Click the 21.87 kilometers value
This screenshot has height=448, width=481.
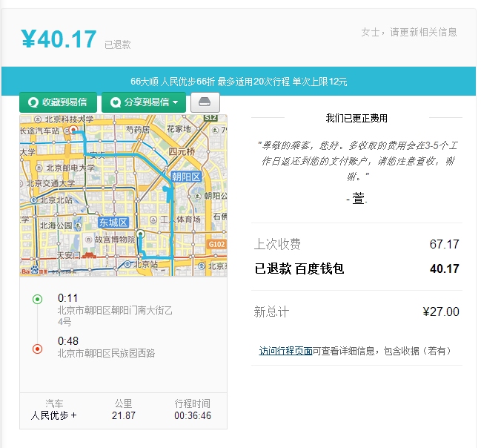[x=123, y=415]
